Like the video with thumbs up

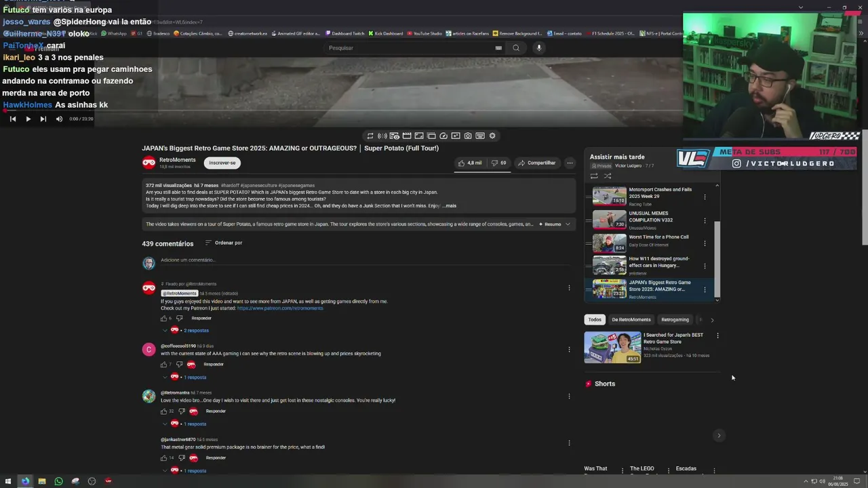coord(470,163)
